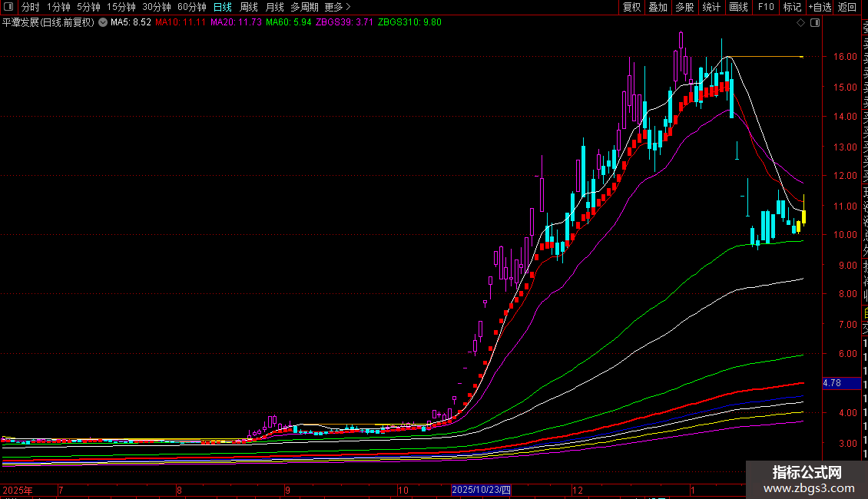Expand the 更多 period options

(336, 7)
